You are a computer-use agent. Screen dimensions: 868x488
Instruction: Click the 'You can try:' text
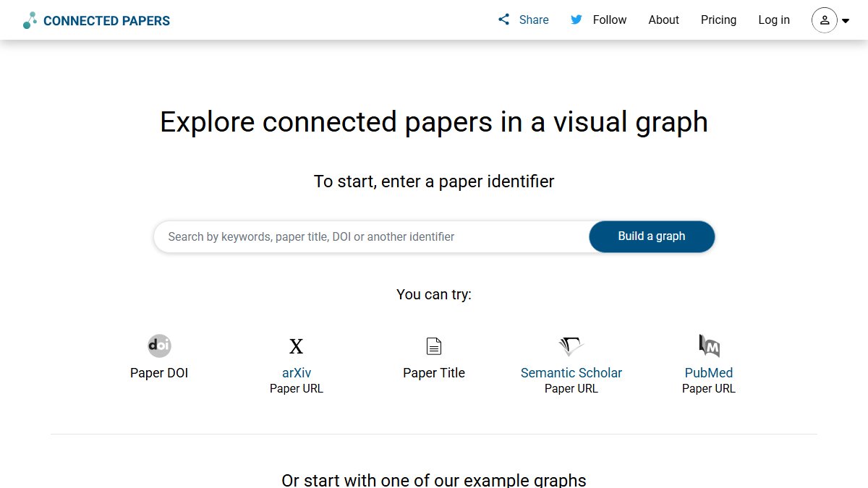pyautogui.click(x=434, y=294)
